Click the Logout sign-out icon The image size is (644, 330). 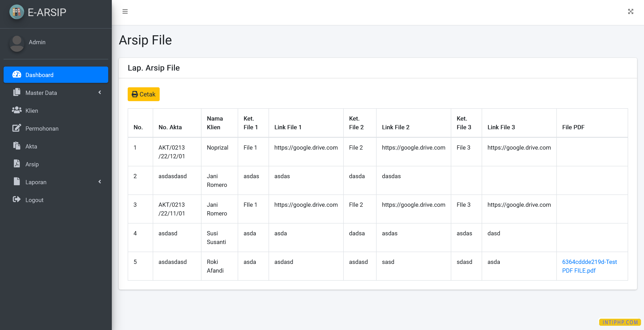[17, 199]
